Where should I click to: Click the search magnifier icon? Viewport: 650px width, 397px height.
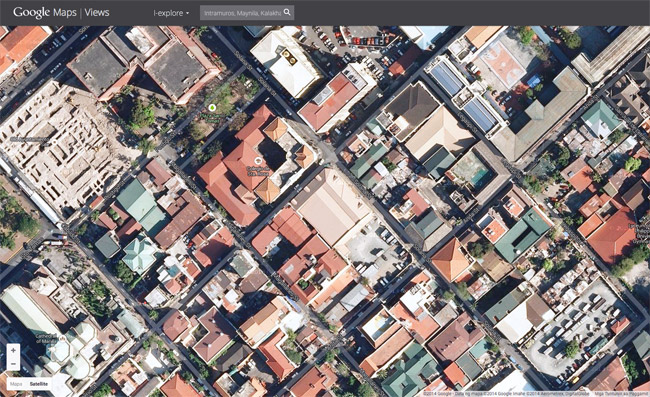click(287, 12)
